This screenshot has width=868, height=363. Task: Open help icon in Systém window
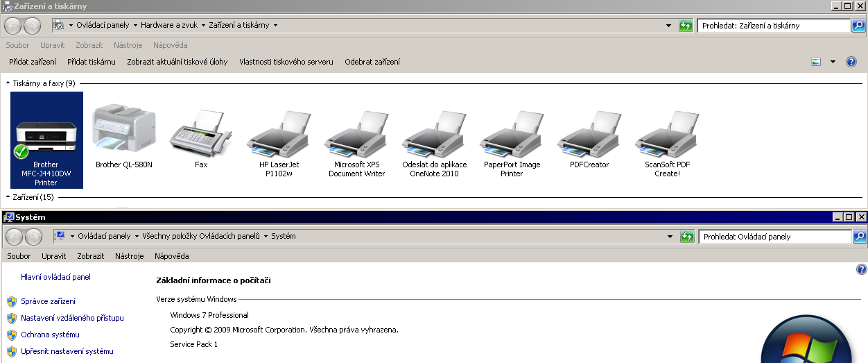coord(862,269)
